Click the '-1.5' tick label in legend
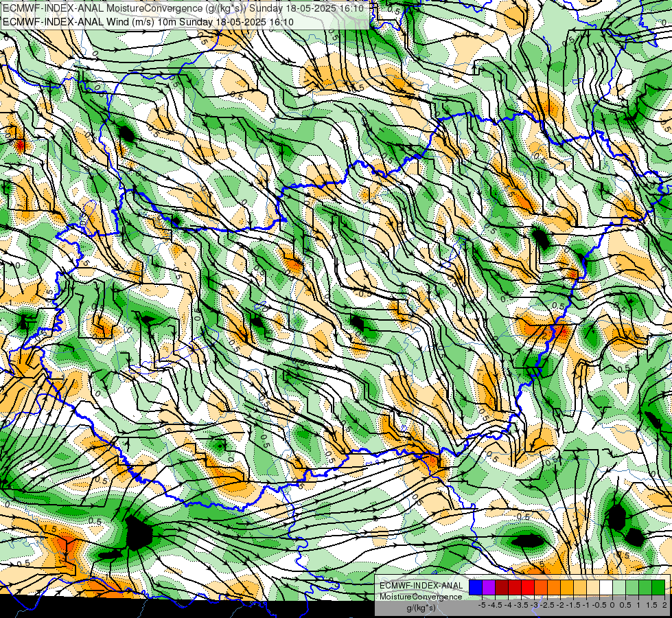672x618 pixels. pos(573,605)
